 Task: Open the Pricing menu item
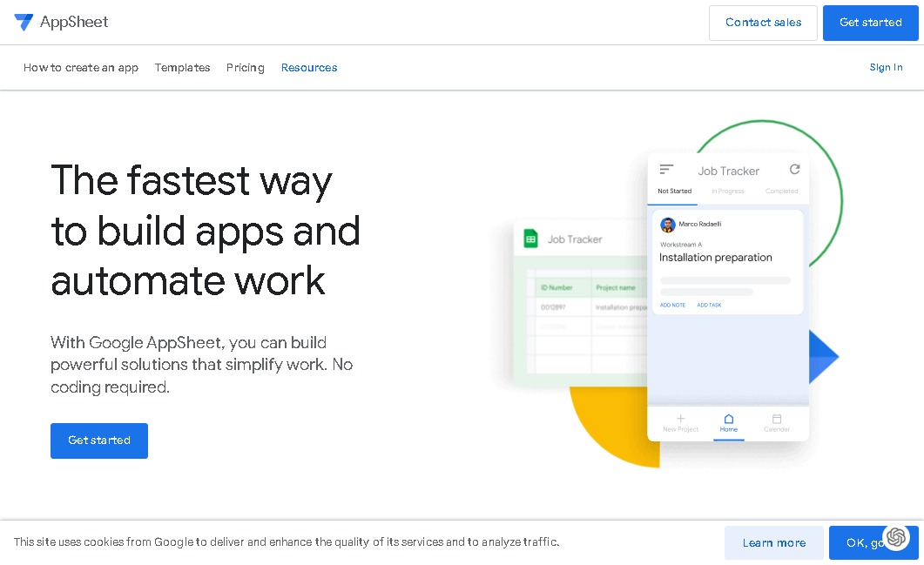click(x=245, y=68)
